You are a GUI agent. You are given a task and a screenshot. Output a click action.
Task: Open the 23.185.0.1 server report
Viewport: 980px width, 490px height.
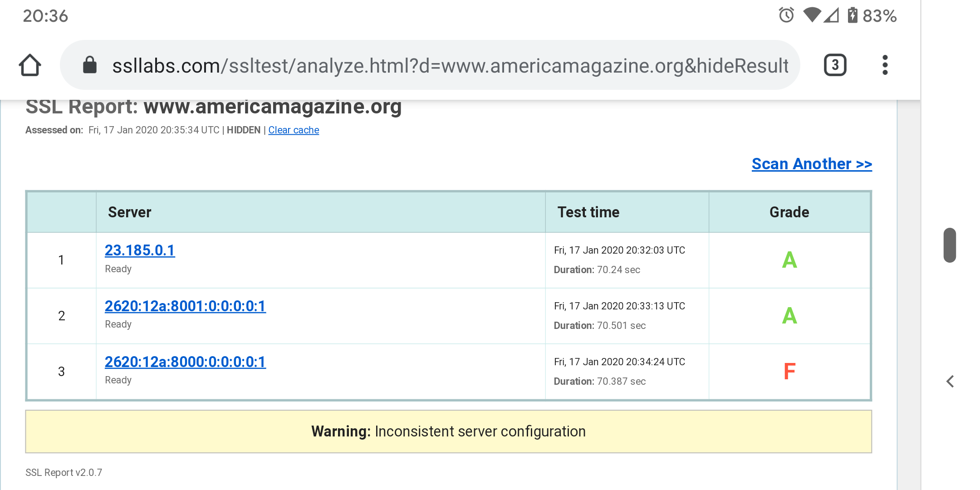140,250
